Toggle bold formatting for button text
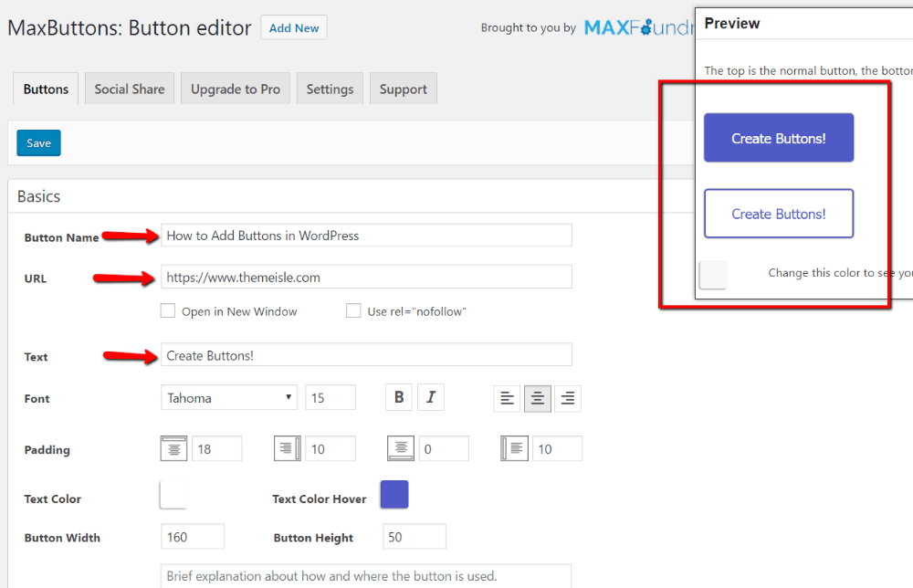Image resolution: width=913 pixels, height=588 pixels. (398, 397)
